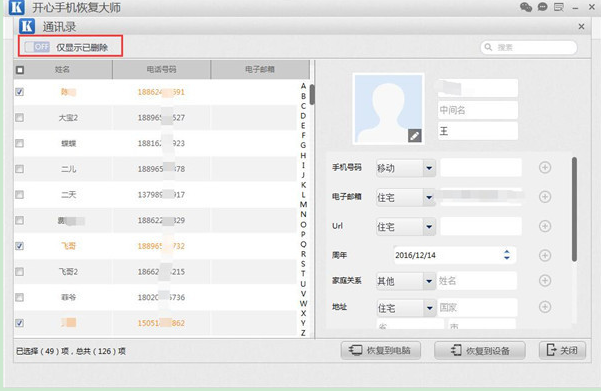Check the box for contact 飞哥2
Screen dimensions: 601x391
pyautogui.click(x=19, y=271)
